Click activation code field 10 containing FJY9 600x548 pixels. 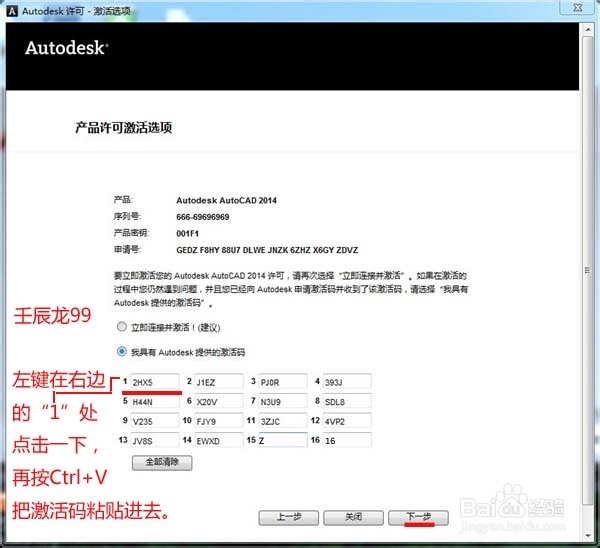(219, 421)
